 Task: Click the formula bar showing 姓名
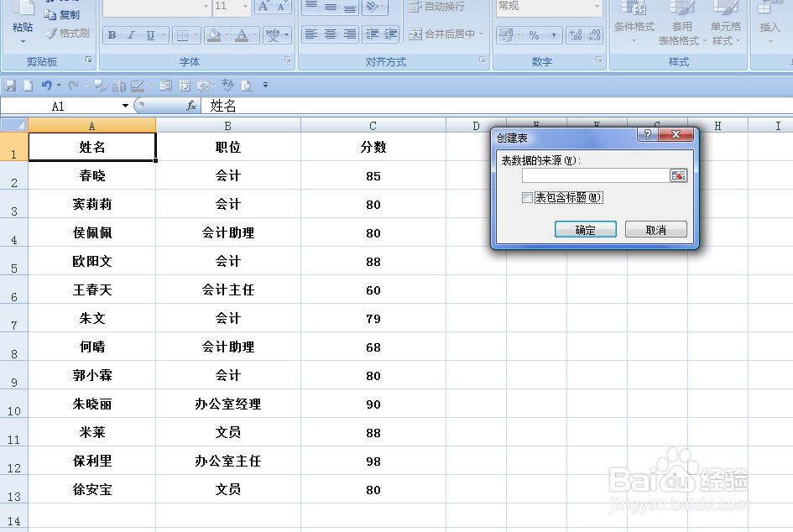point(497,106)
